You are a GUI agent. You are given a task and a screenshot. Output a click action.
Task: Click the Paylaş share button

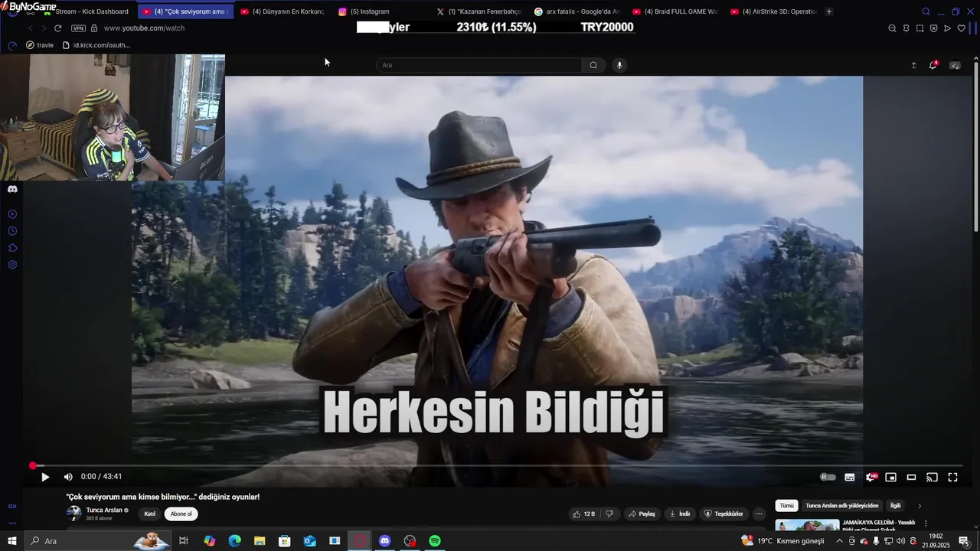pos(642,514)
